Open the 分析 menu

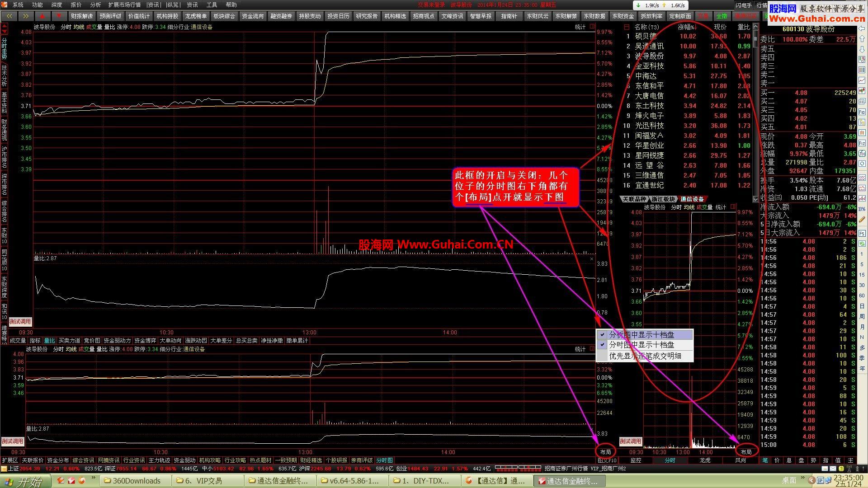tap(95, 5)
